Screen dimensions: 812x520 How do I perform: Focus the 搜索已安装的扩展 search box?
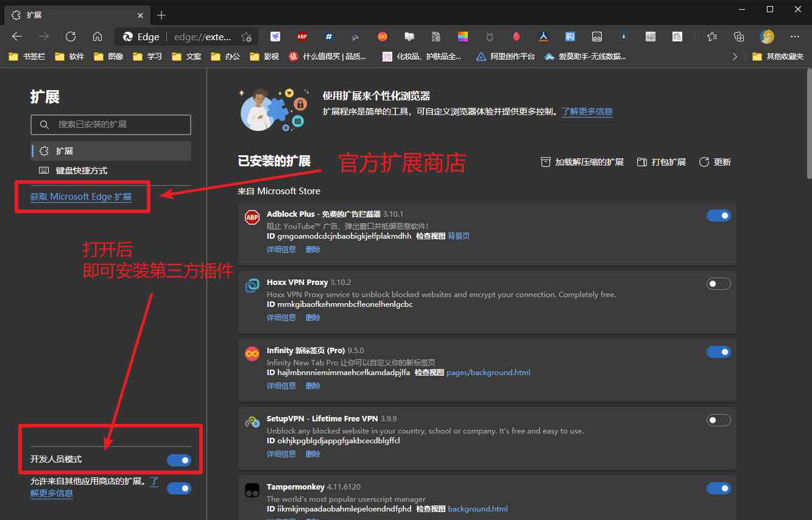pyautogui.click(x=111, y=124)
